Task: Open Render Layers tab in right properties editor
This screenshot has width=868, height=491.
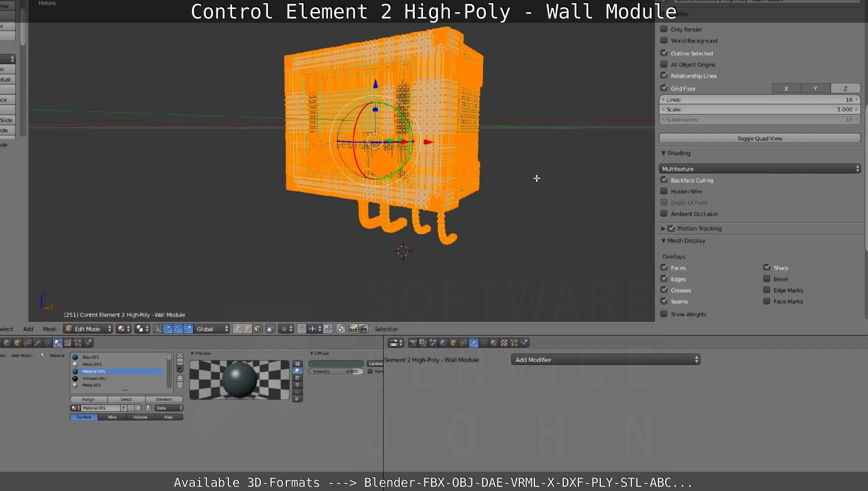Action: click(x=423, y=343)
